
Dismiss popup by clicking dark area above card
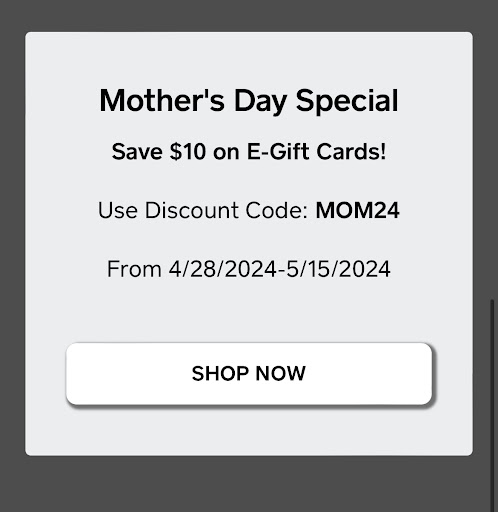point(249,16)
